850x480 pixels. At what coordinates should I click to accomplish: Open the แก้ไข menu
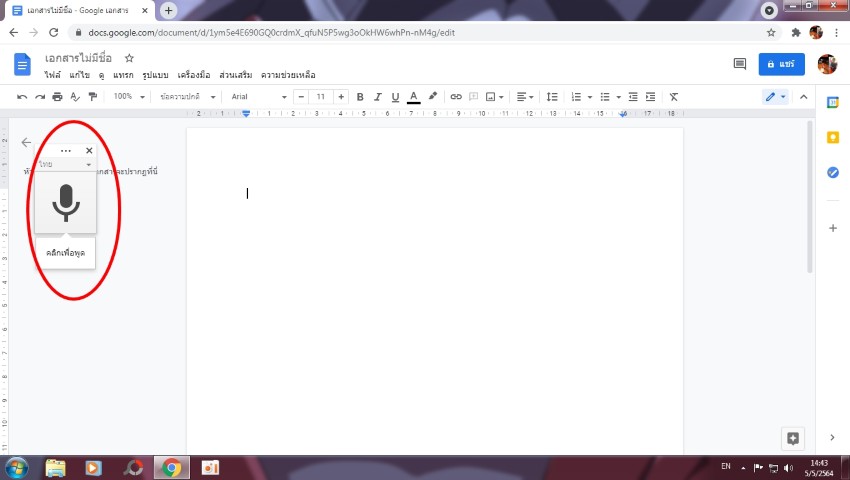[79, 75]
